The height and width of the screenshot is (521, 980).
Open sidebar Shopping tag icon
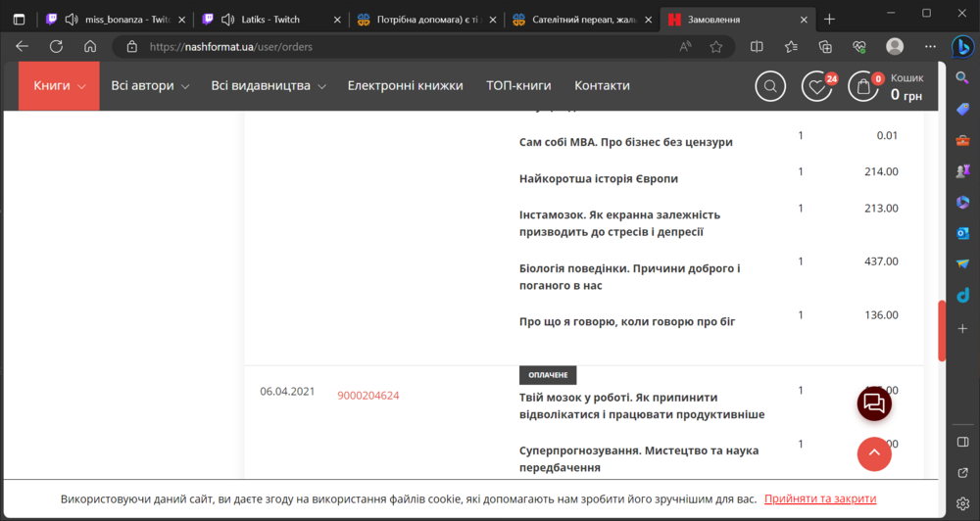[962, 110]
